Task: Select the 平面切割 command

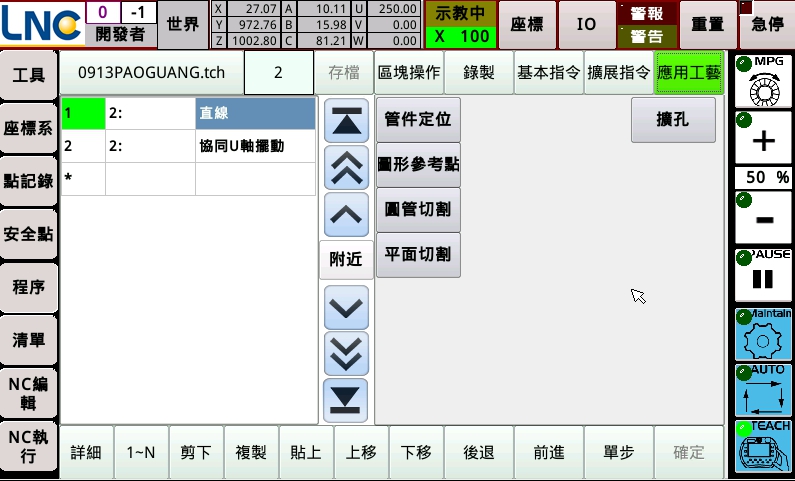Action: 418,254
